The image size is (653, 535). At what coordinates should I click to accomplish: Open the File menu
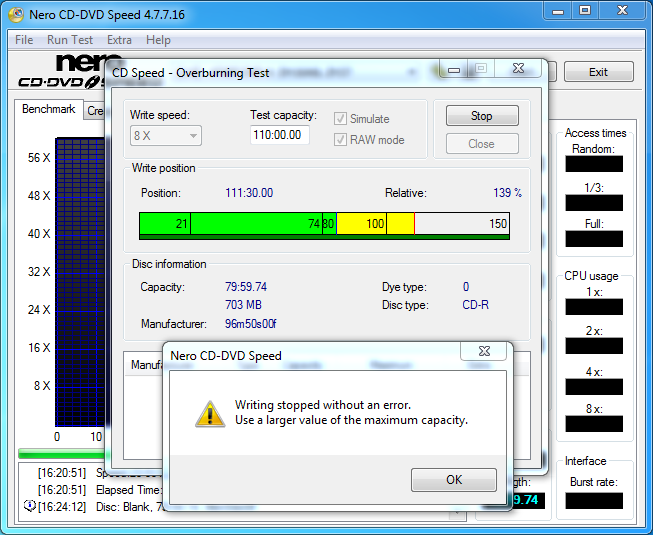[24, 40]
